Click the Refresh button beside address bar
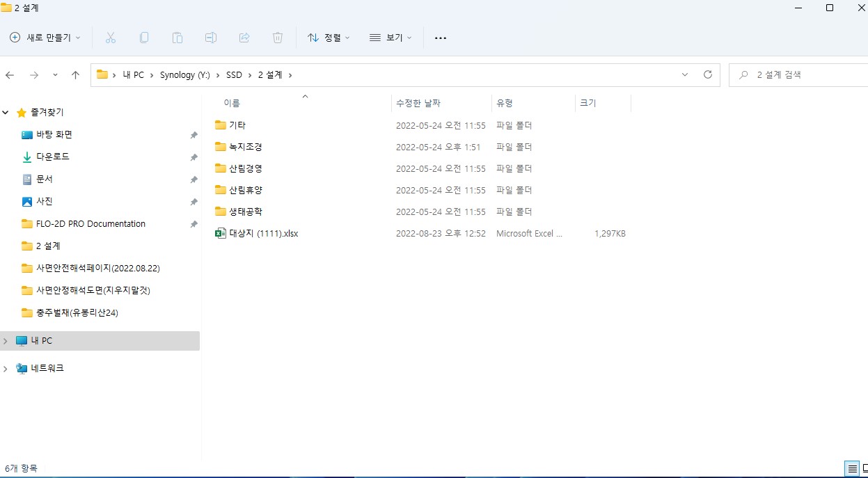868x478 pixels. [x=708, y=74]
